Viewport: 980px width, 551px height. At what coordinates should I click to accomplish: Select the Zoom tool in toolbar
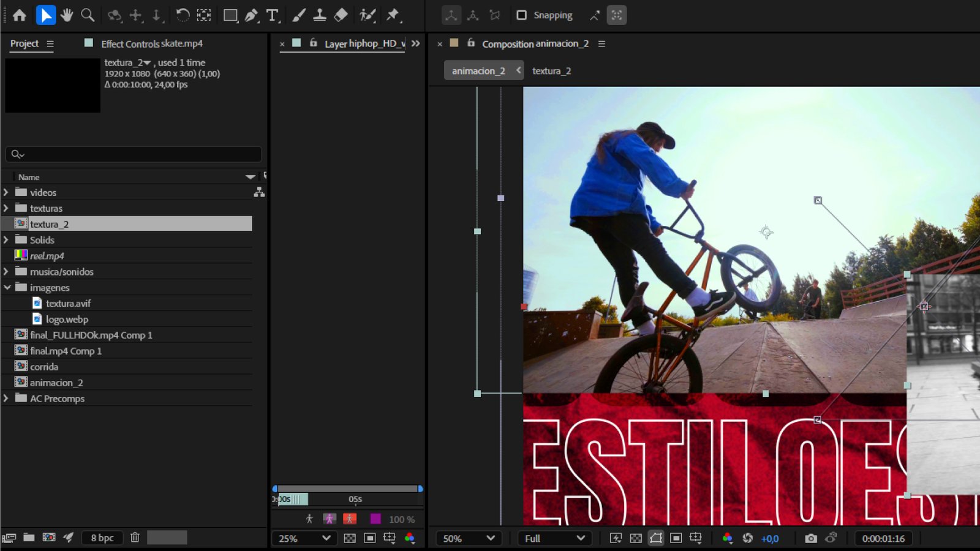88,15
